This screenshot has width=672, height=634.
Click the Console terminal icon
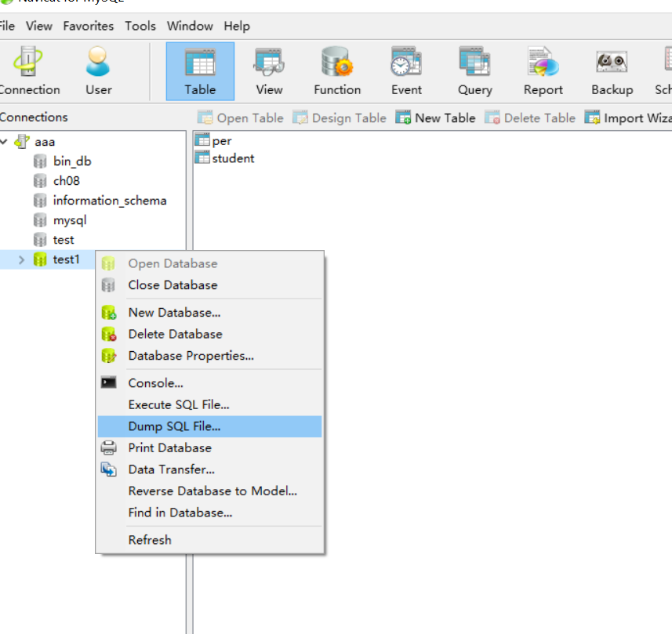click(108, 382)
